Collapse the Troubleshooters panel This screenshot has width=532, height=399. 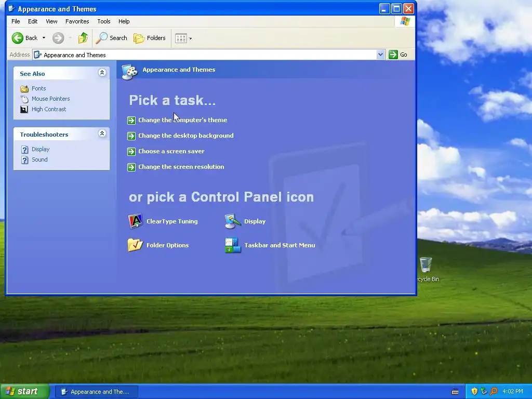point(102,133)
